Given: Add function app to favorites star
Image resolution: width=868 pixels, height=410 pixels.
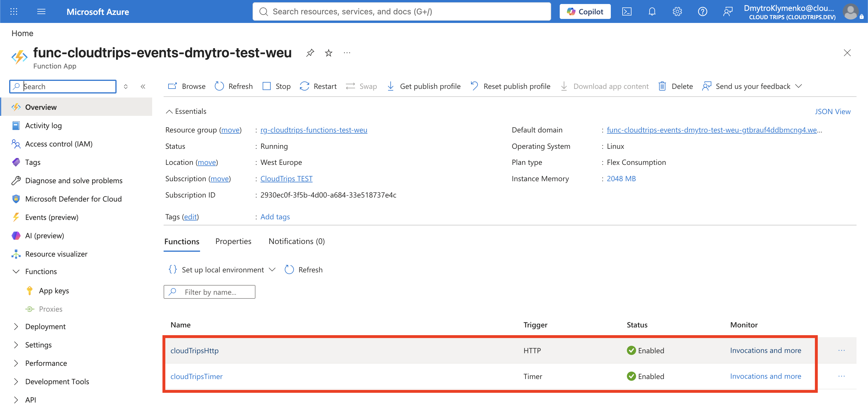Looking at the screenshot, I should pos(329,53).
